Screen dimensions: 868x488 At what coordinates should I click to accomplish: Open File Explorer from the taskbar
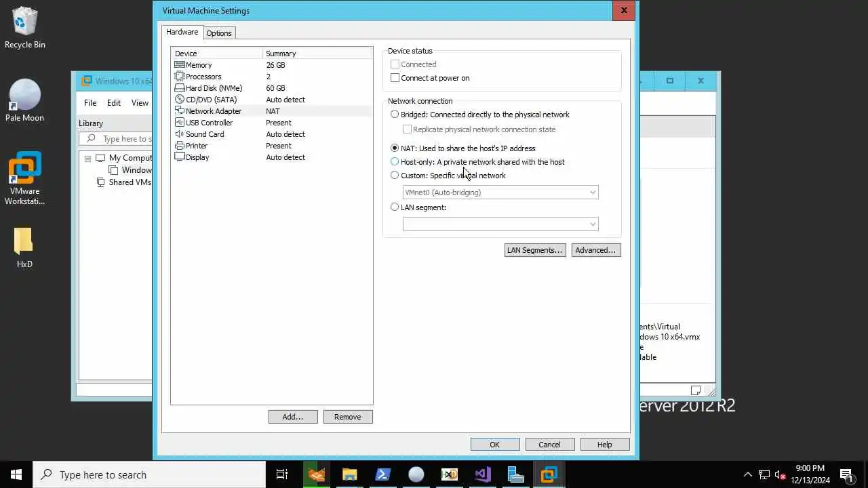(x=349, y=474)
